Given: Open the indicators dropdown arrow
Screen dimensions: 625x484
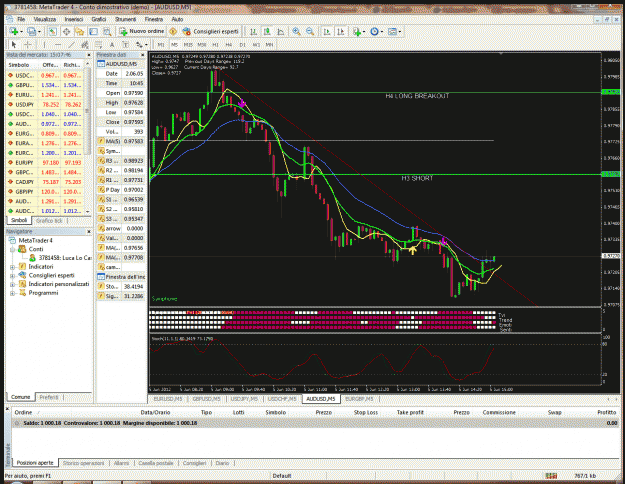Looking at the screenshot, I should pyautogui.click(x=364, y=31).
